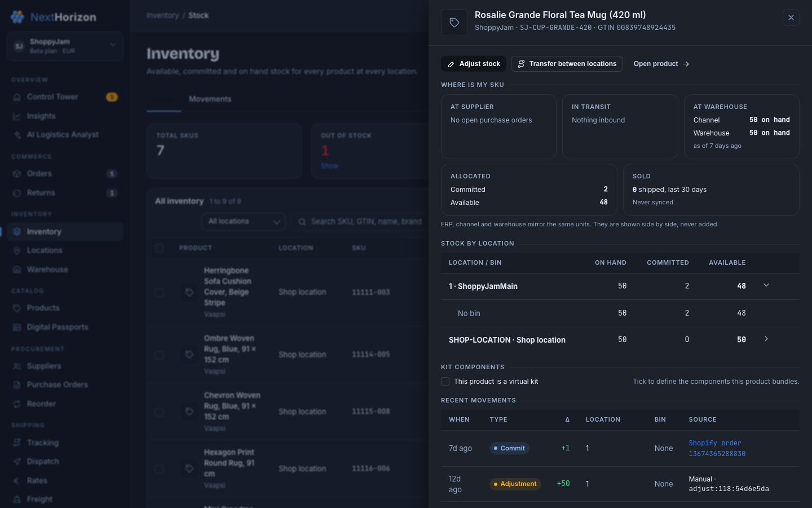Click tag icon on Herringbone Sofa Cushion row
Viewport: 812px width, 508px height.
coord(189,292)
